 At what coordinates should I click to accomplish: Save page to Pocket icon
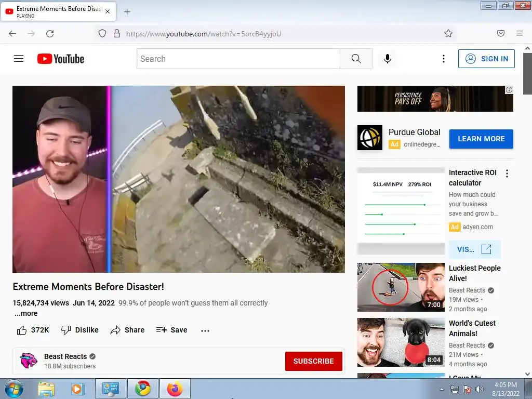[x=501, y=33]
